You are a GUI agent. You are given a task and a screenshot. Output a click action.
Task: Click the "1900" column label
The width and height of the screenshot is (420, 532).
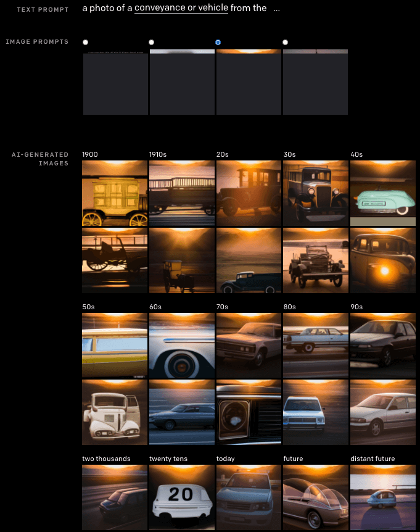pyautogui.click(x=90, y=154)
